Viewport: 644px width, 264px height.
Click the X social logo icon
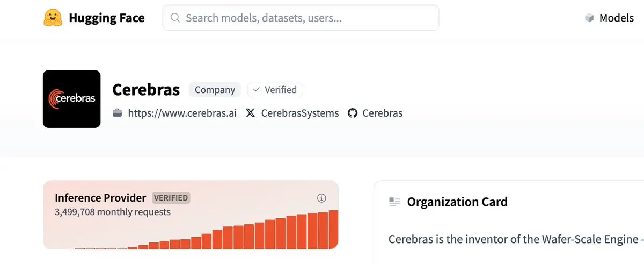tap(250, 113)
